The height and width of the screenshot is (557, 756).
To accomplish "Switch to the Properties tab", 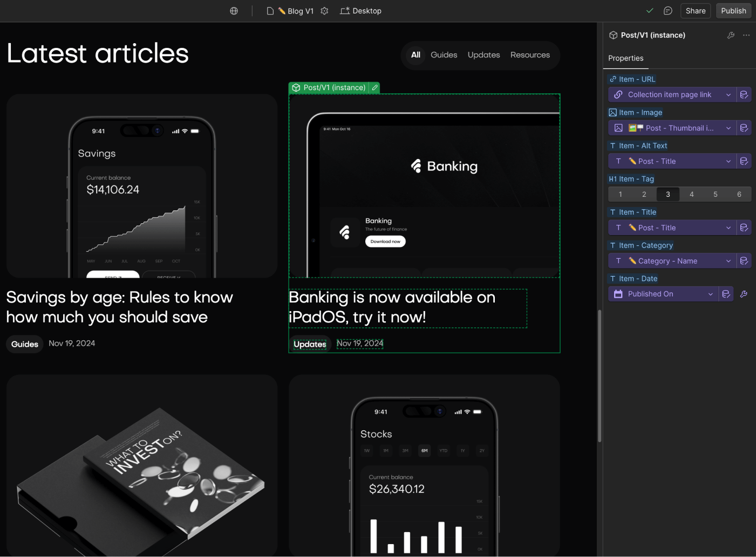I will (626, 58).
